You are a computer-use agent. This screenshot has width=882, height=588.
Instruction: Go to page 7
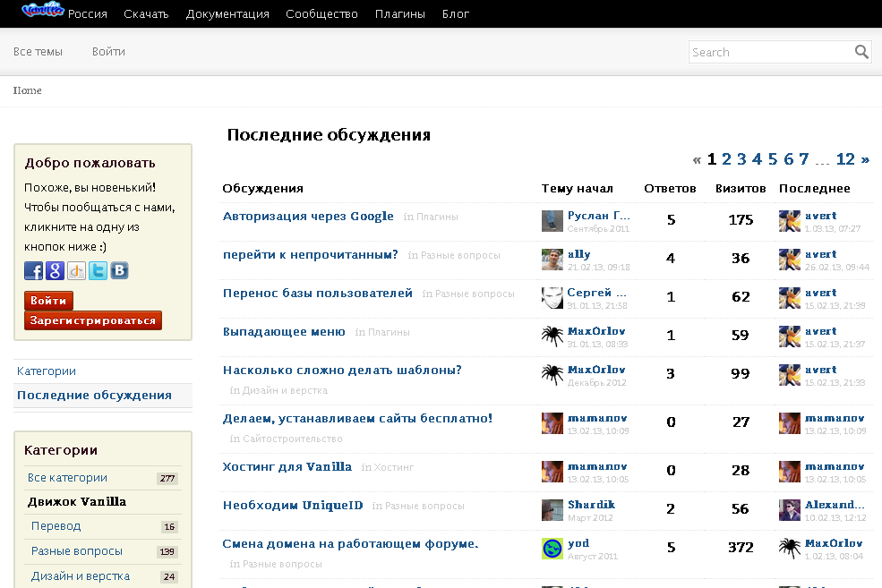tap(804, 159)
